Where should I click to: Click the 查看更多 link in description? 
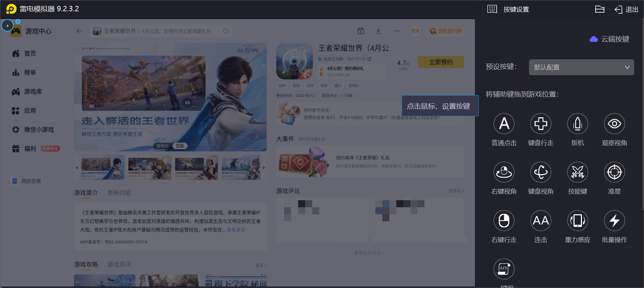[x=236, y=230]
